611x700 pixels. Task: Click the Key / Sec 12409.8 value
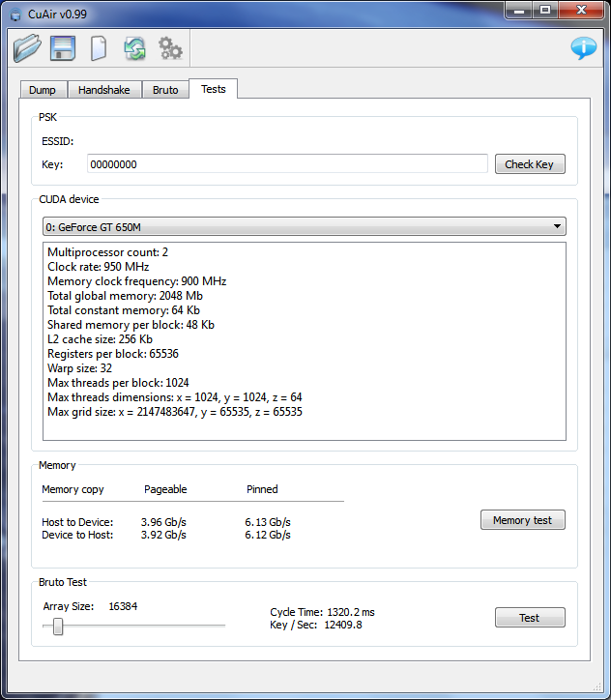pos(343,625)
